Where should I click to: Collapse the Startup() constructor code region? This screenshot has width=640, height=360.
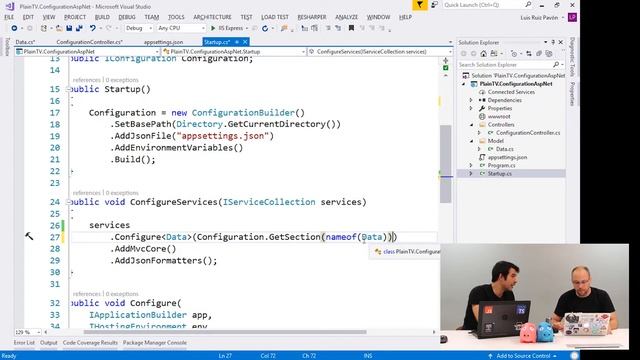69,89
